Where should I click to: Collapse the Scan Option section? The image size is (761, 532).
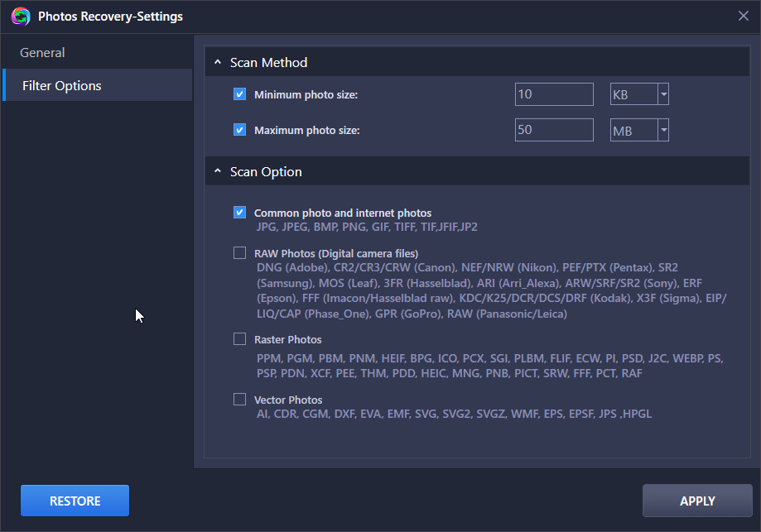[218, 171]
